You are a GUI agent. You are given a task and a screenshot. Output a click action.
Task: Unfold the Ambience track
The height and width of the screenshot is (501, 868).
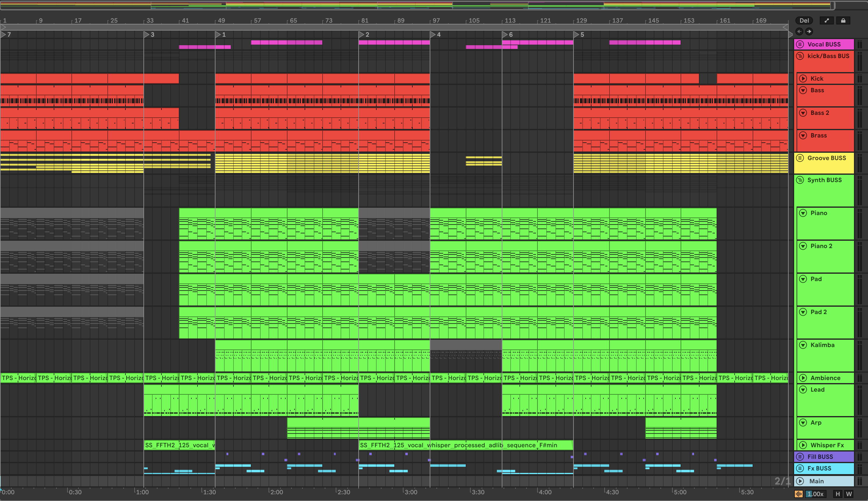click(803, 378)
